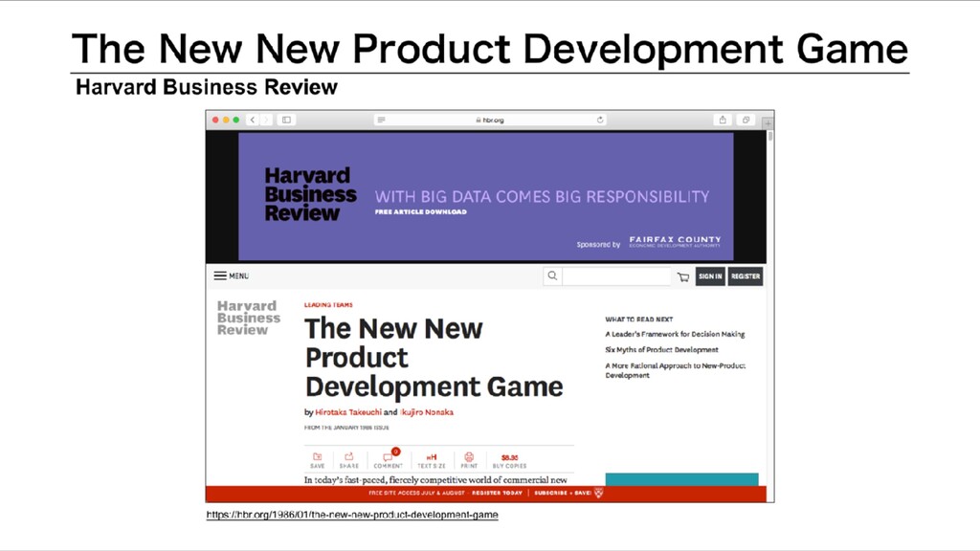Image resolution: width=980 pixels, height=551 pixels.
Task: Click the SHARE article icon
Action: pos(348,460)
